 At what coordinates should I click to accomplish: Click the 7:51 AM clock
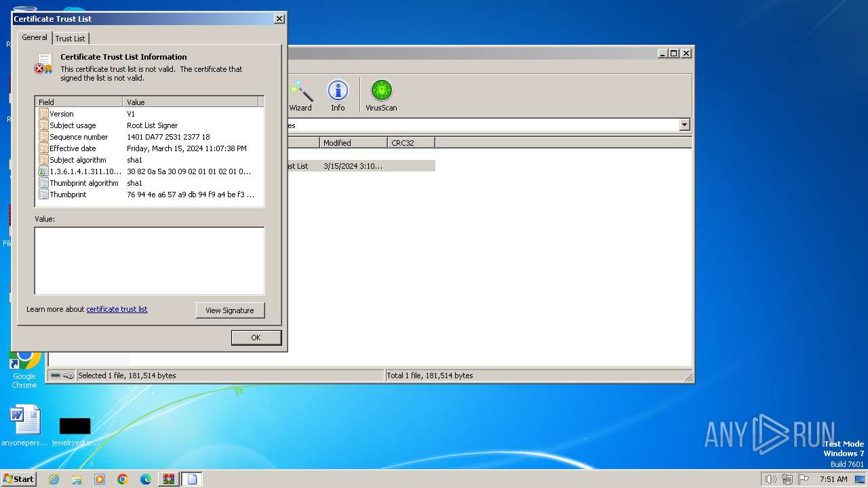point(833,479)
